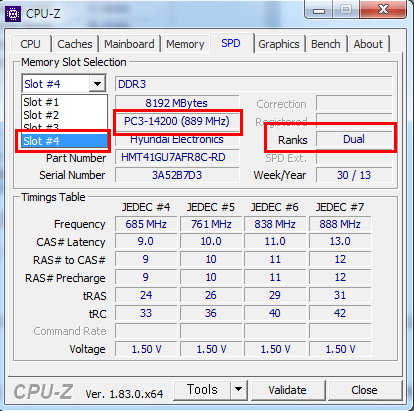Click the 685 MHz frequency cell
414x411 pixels.
pyautogui.click(x=146, y=224)
